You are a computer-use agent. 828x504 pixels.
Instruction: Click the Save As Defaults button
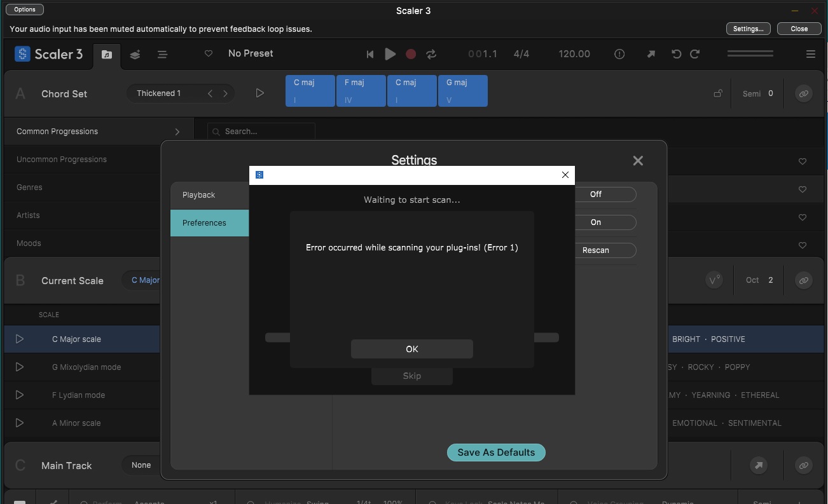(x=496, y=453)
